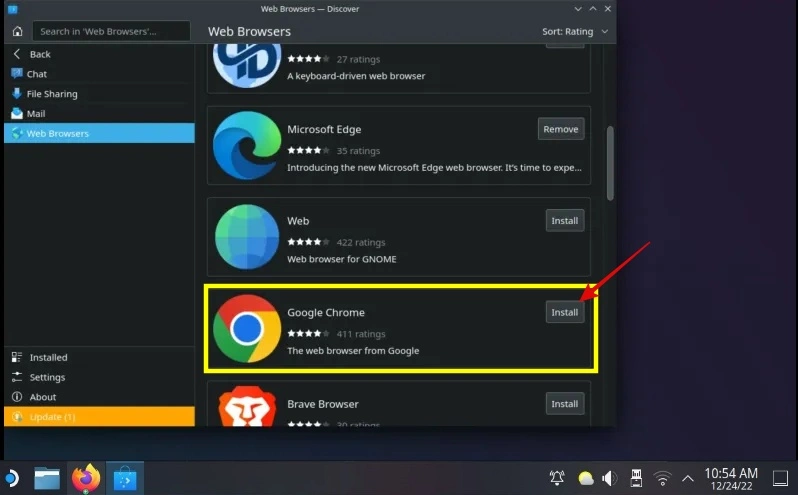Click the '35 ratings' text
Image resolution: width=798 pixels, height=495 pixels.
(x=358, y=151)
